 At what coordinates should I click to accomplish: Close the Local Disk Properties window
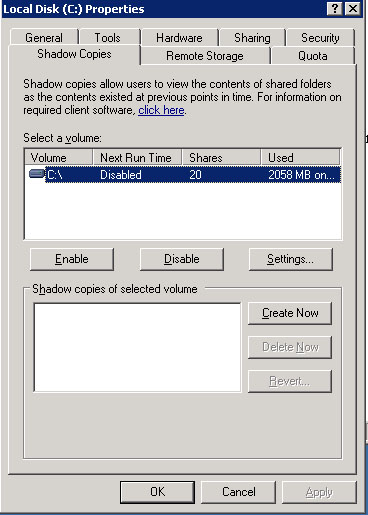pos(353,9)
